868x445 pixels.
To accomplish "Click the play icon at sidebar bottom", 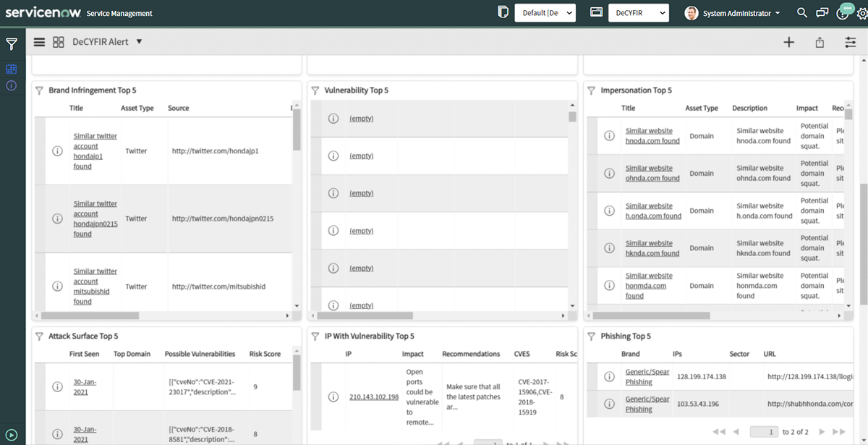I will point(12,436).
